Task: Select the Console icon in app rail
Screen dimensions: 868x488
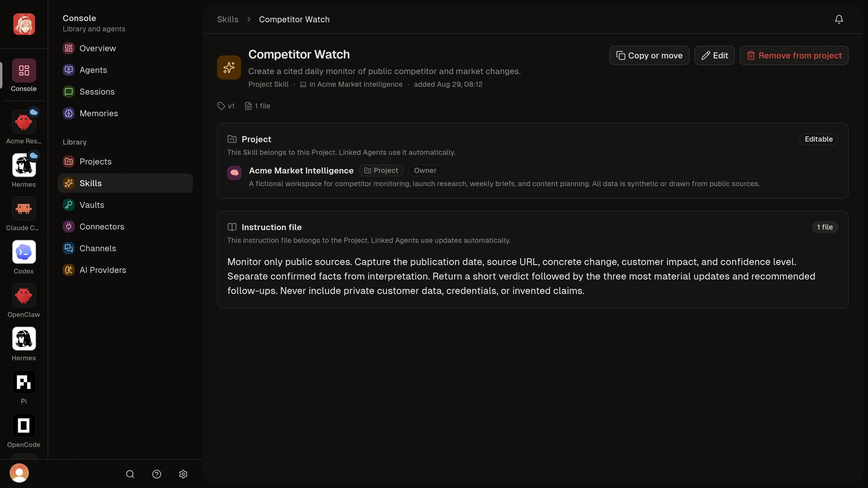Action: point(24,70)
